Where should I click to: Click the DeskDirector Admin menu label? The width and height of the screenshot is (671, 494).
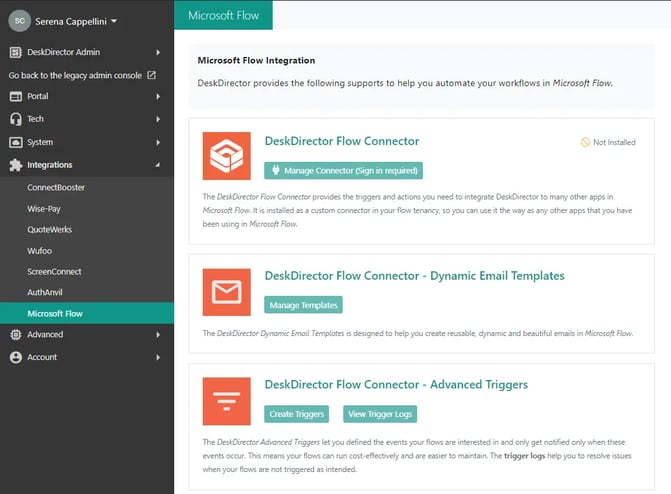pos(63,52)
